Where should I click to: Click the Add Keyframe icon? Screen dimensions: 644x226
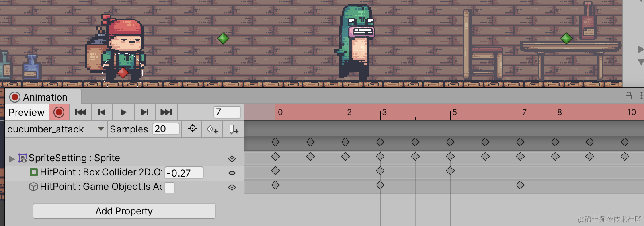click(213, 129)
